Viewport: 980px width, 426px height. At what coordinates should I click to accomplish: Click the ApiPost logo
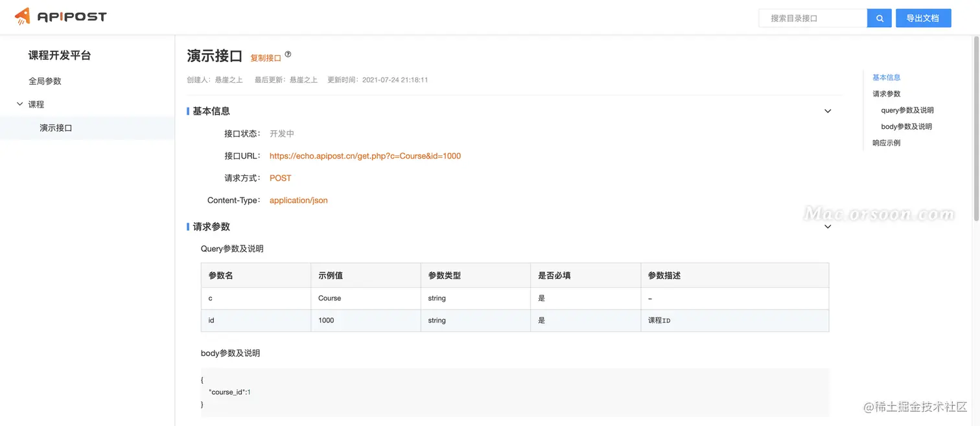60,16
